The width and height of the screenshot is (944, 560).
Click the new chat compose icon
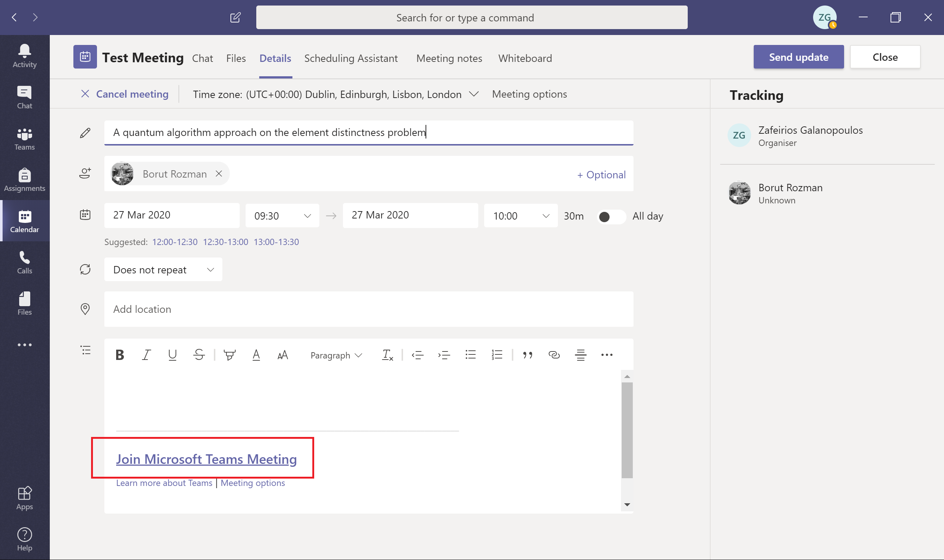(235, 17)
